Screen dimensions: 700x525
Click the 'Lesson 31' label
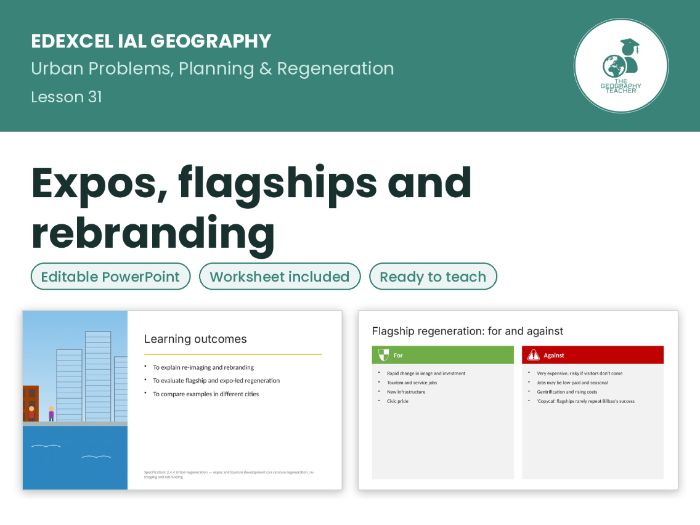click(x=67, y=97)
